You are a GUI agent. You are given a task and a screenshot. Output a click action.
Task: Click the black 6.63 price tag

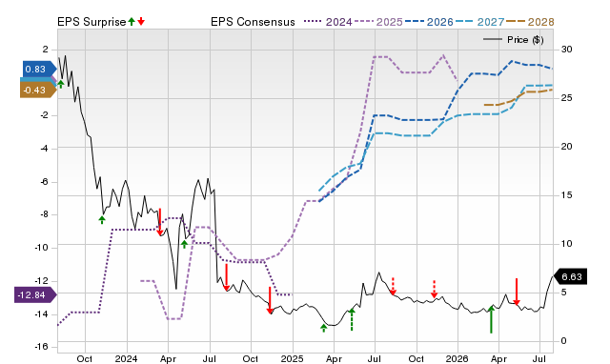point(570,277)
